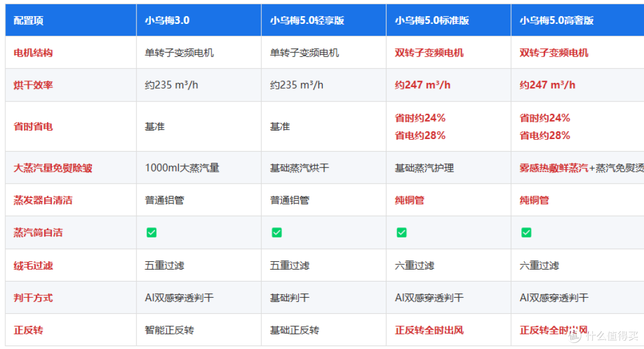Click '约235 m³/h' in the 5.0轻享版 column
Screen dimensions: 644x349
tap(296, 85)
